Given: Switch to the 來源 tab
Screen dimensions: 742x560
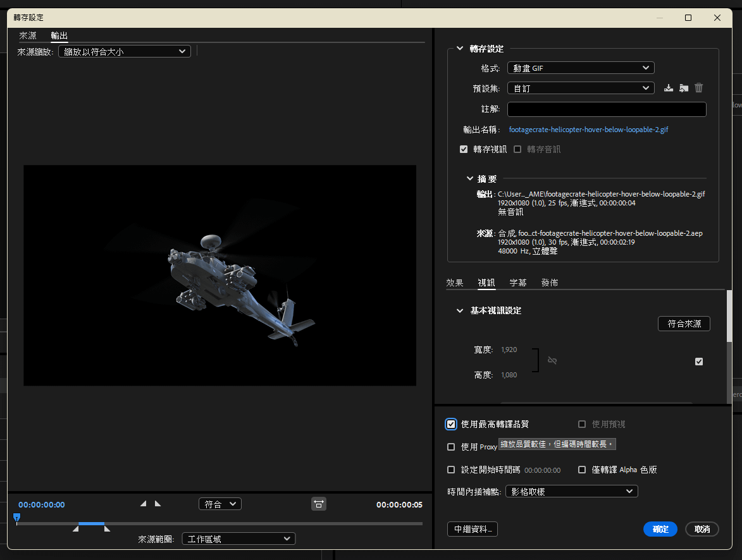Looking at the screenshot, I should pyautogui.click(x=28, y=35).
